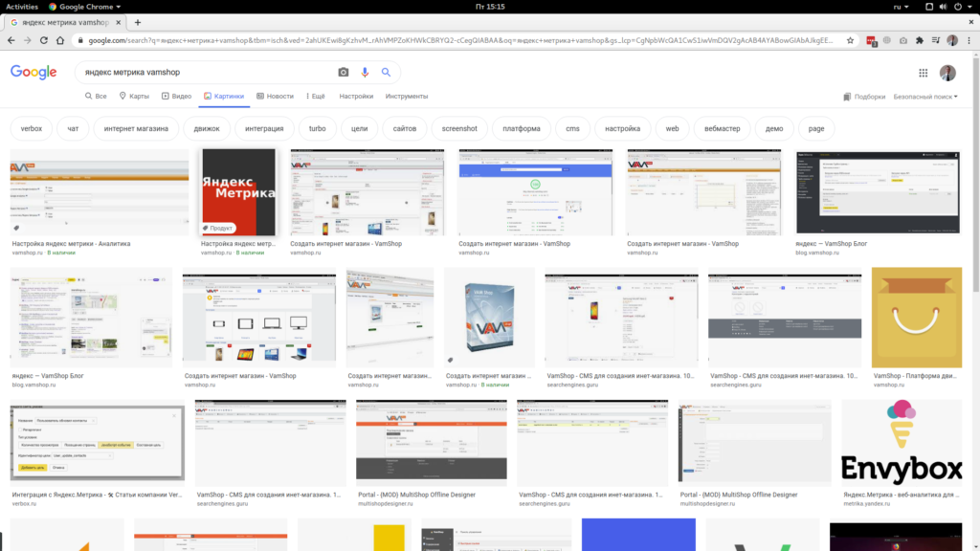This screenshot has width=980, height=551.
Task: Filter by интернет магазина chip
Action: tap(136, 129)
